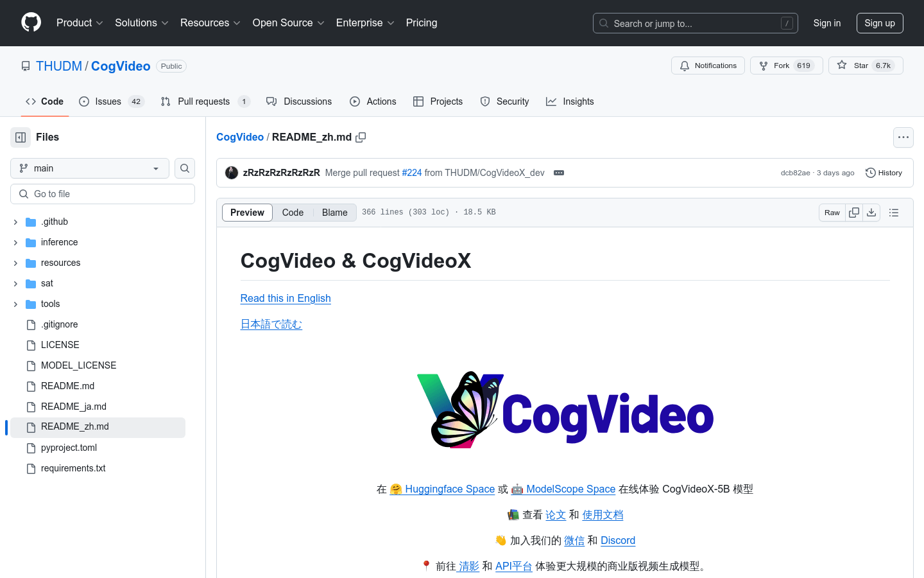The height and width of the screenshot is (578, 924).
Task: Open the main branch selector dropdown
Action: (x=90, y=168)
